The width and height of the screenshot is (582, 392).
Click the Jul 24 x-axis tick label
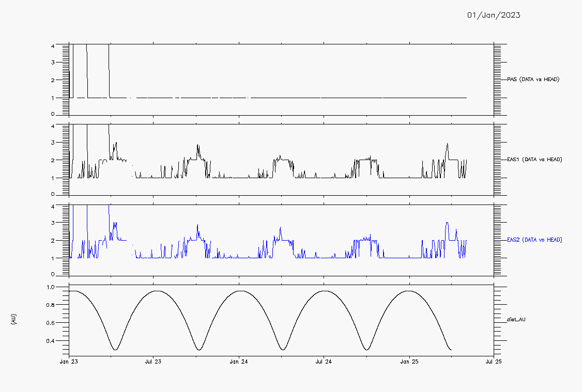324,362
